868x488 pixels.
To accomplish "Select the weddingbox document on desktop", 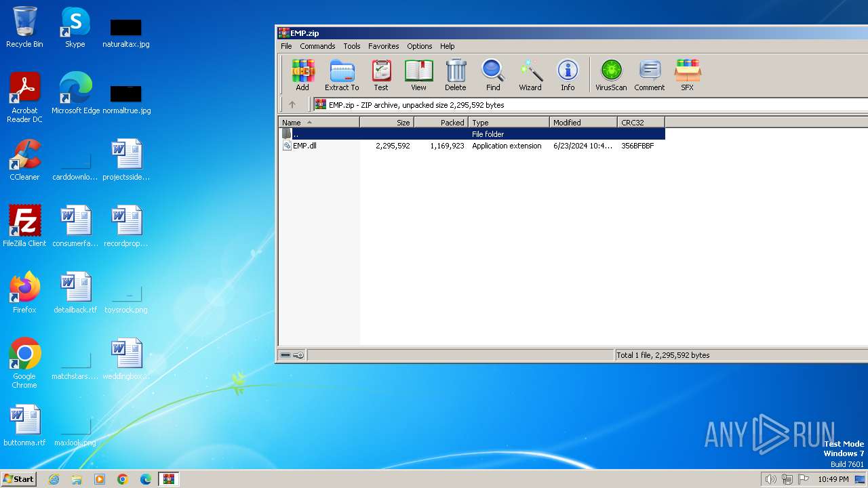I will [126, 359].
